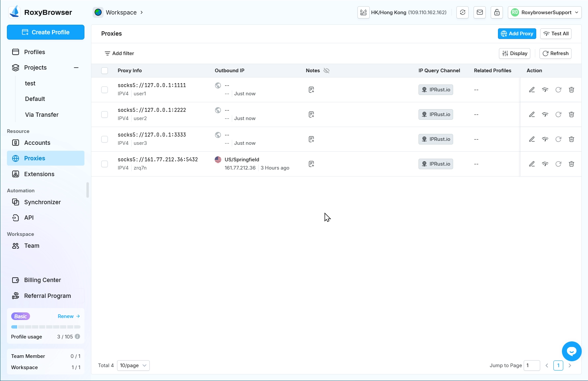Screen dimensions: 588x381
Task: Collapse the Projects section
Action: (x=76, y=68)
